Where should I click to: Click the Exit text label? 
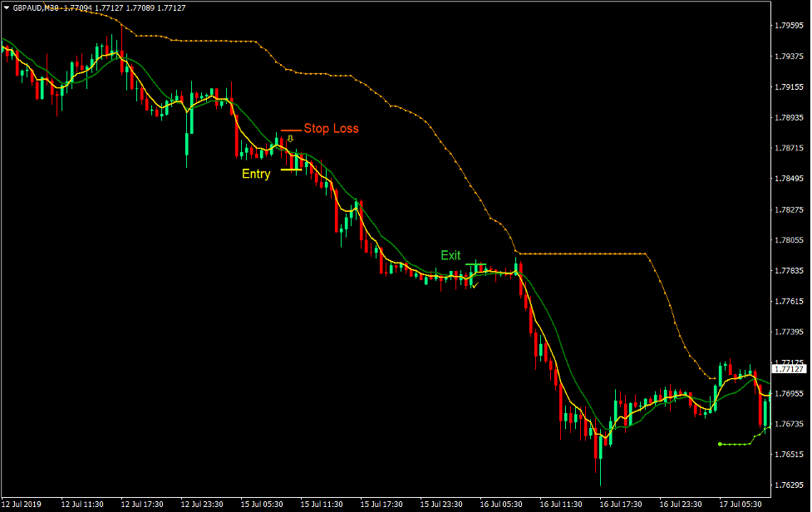pos(450,256)
